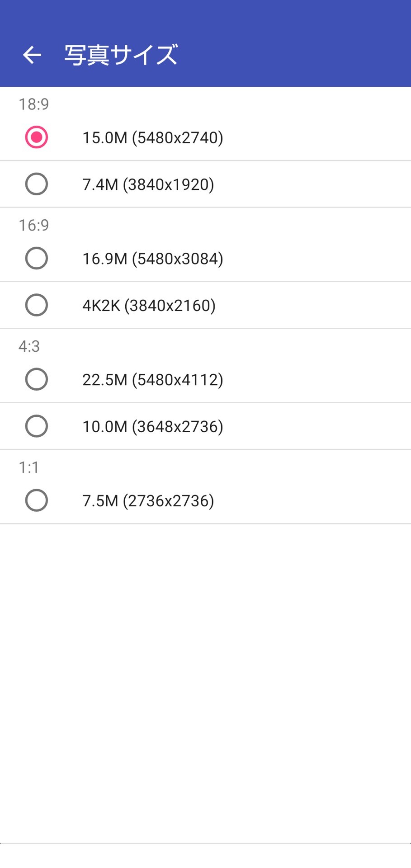Choose the 7.4M (3840x1920) radio circle
The image size is (411, 868).
37,184
